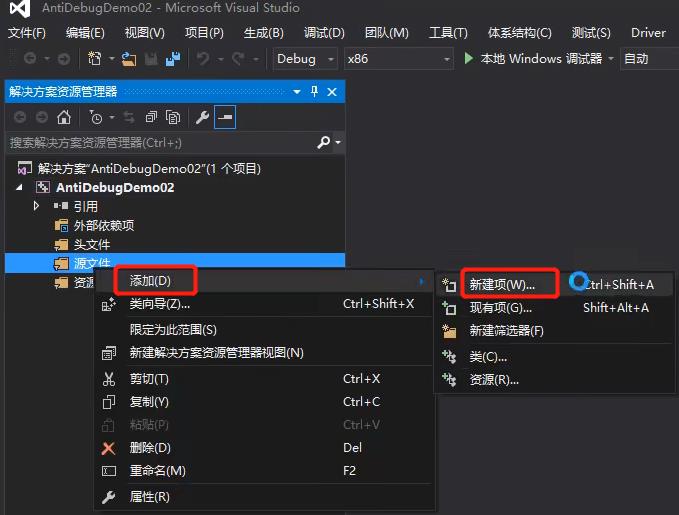This screenshot has width=679, height=515.
Task: Expand the 引用 references node
Action: coord(36,206)
